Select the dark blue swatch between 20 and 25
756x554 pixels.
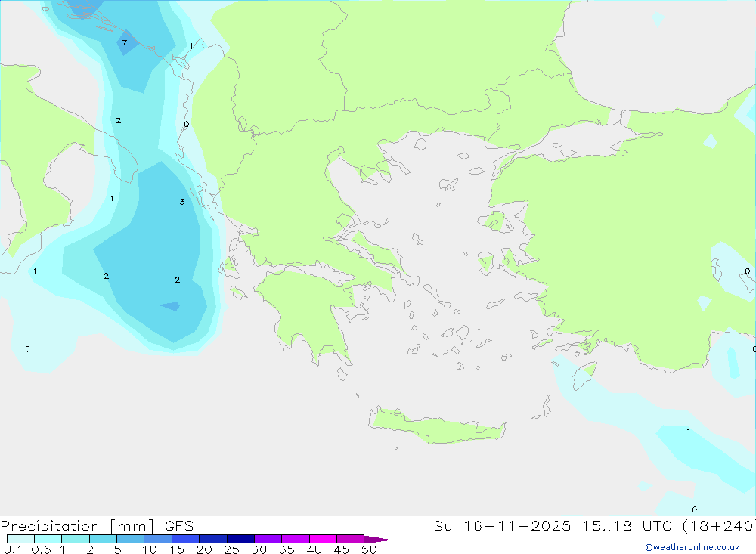pos(213,539)
